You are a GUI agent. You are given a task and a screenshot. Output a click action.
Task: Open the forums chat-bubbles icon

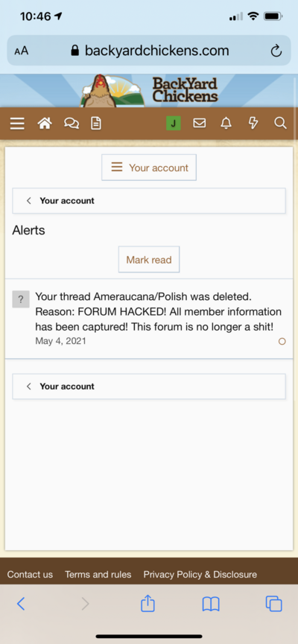72,123
